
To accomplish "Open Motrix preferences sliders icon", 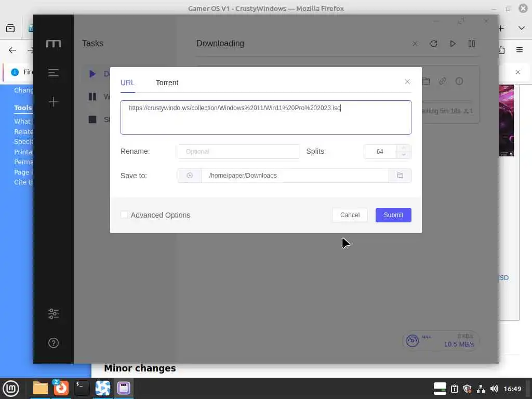I will point(54,314).
